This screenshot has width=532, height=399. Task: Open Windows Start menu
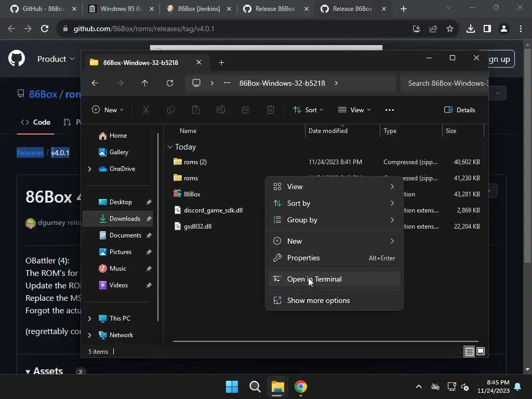(x=232, y=387)
